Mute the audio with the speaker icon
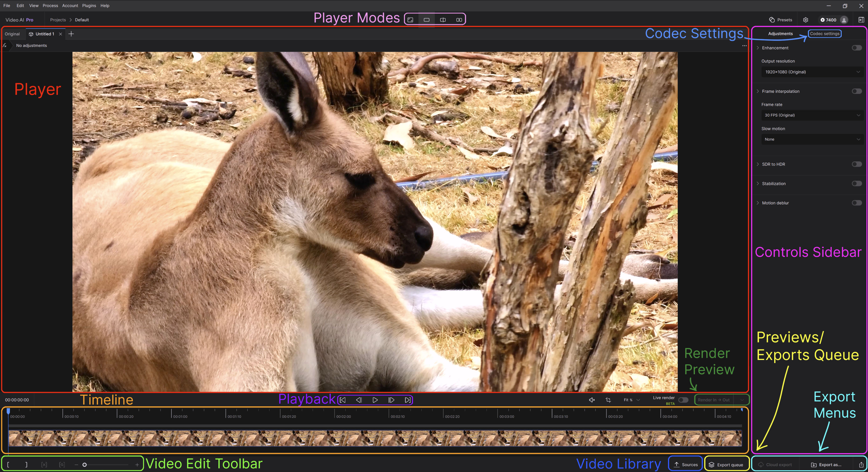The image size is (868, 472). pos(592,400)
